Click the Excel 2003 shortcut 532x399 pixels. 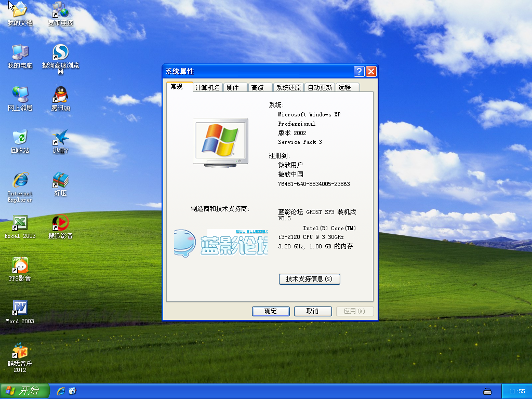(x=20, y=227)
